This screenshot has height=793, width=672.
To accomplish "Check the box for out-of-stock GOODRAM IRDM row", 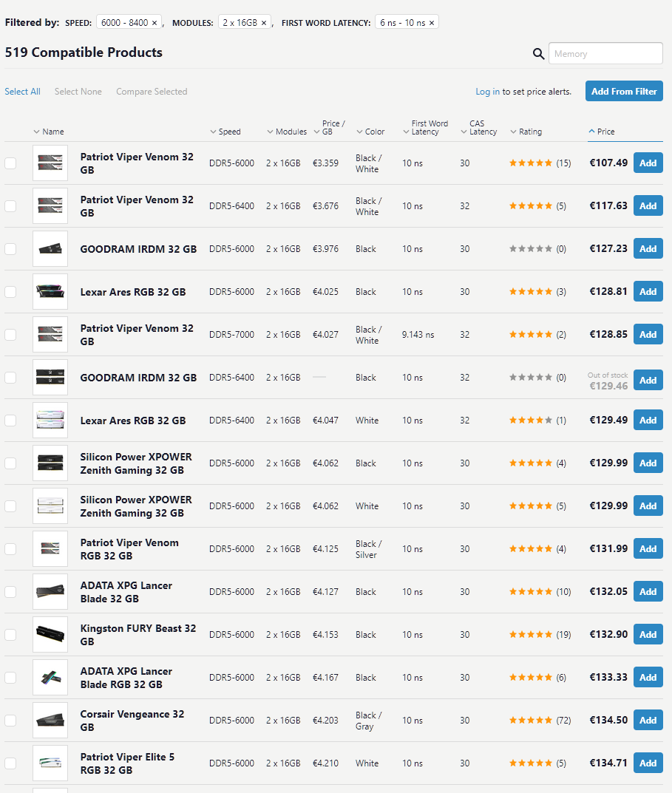I will pos(10,377).
